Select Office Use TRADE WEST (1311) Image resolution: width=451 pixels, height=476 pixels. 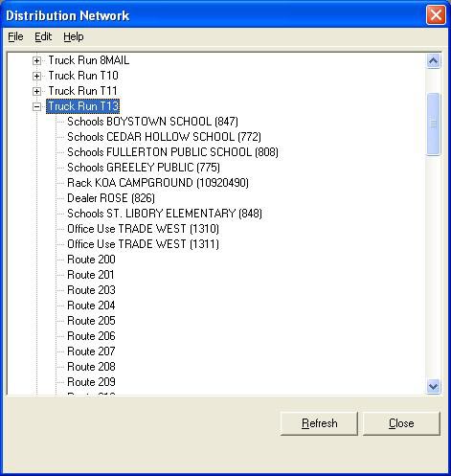(x=143, y=244)
